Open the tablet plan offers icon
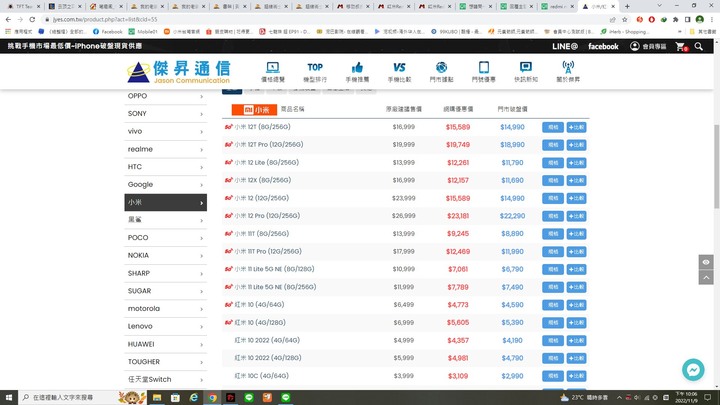 [484, 72]
